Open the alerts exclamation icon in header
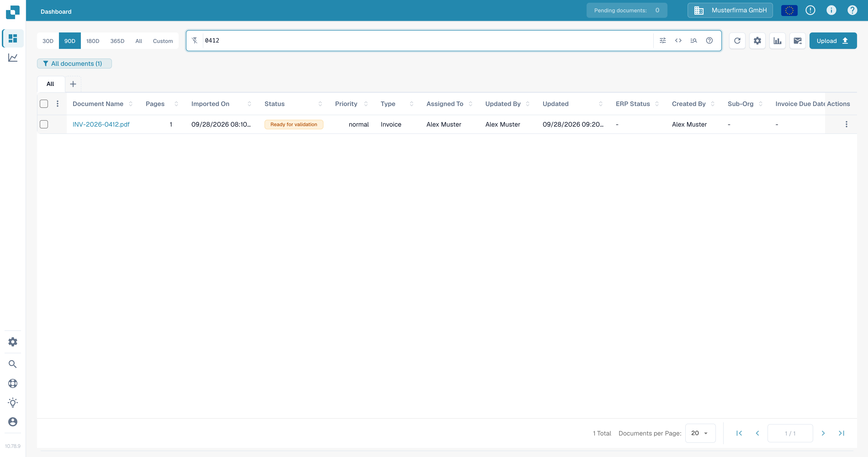The image size is (868, 457). [x=810, y=11]
